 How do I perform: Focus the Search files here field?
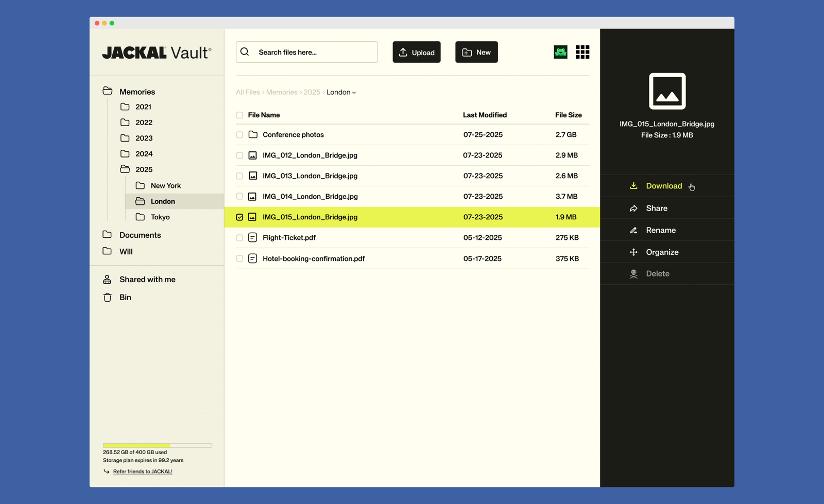314,53
